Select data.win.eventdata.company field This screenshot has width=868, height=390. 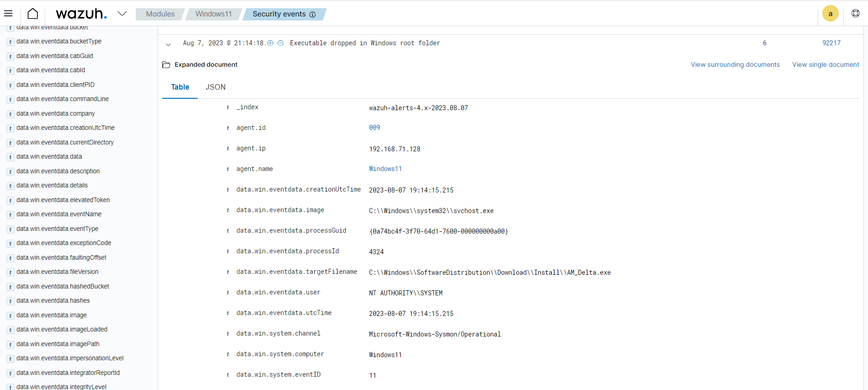(x=56, y=113)
